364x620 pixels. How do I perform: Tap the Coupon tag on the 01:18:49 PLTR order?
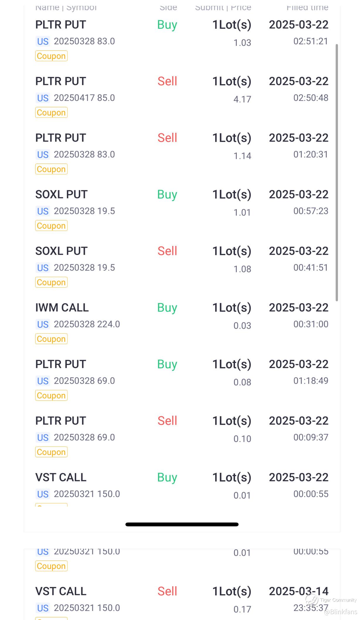[x=51, y=395]
